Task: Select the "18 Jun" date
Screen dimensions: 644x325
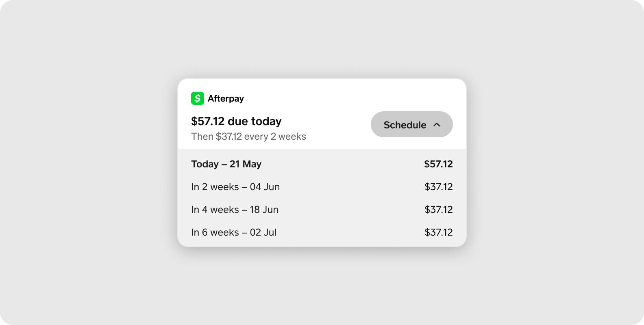Action: click(264, 210)
